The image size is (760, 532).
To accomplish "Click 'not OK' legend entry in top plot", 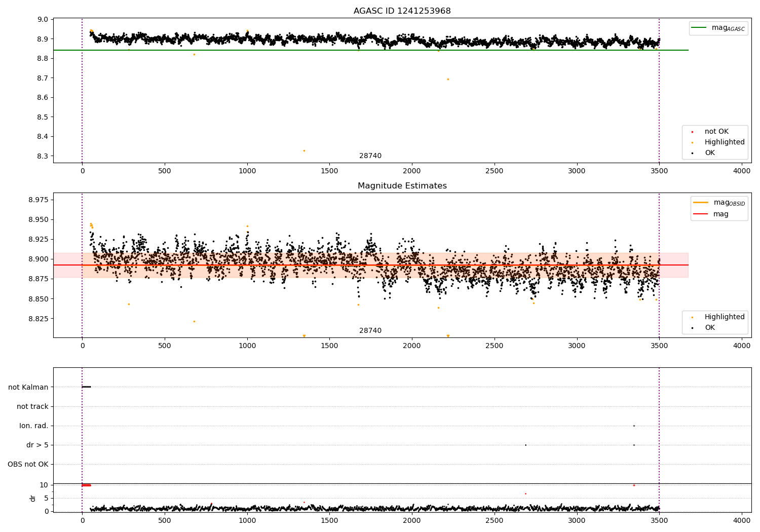I will [x=716, y=132].
